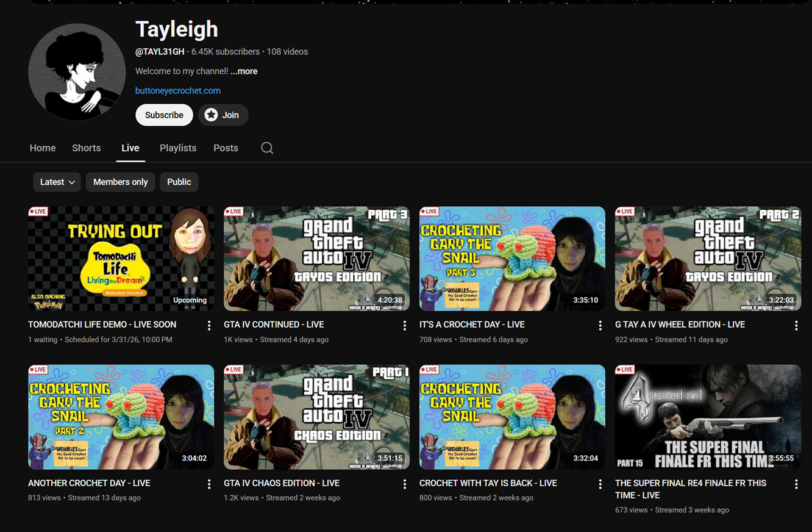
Task: Click the GTA IV Part 3 Tayos Edition thumbnail
Action: [316, 259]
